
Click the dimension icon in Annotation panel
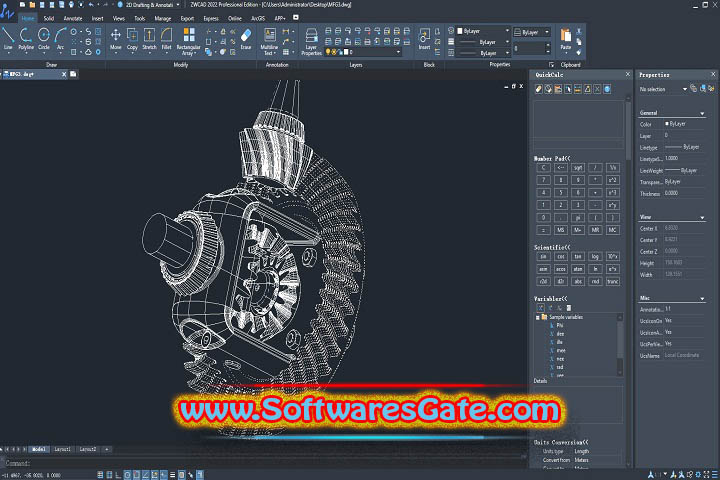coord(286,31)
